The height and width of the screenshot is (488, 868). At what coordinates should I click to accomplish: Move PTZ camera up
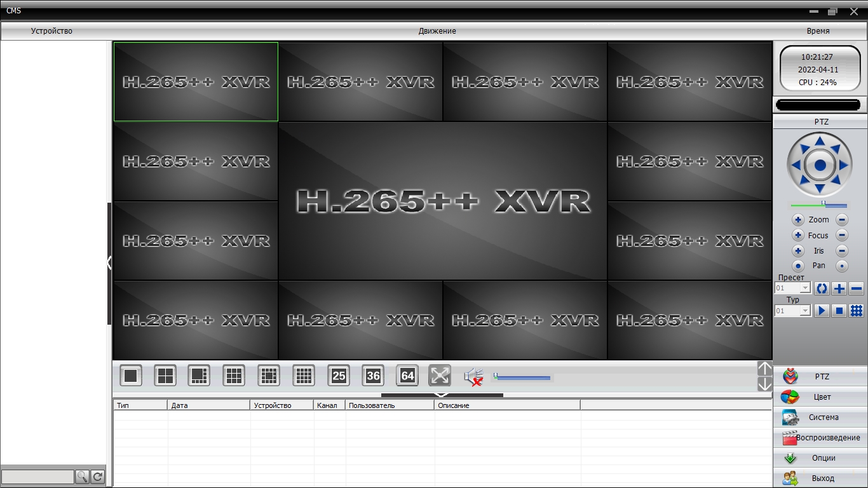[x=820, y=141]
